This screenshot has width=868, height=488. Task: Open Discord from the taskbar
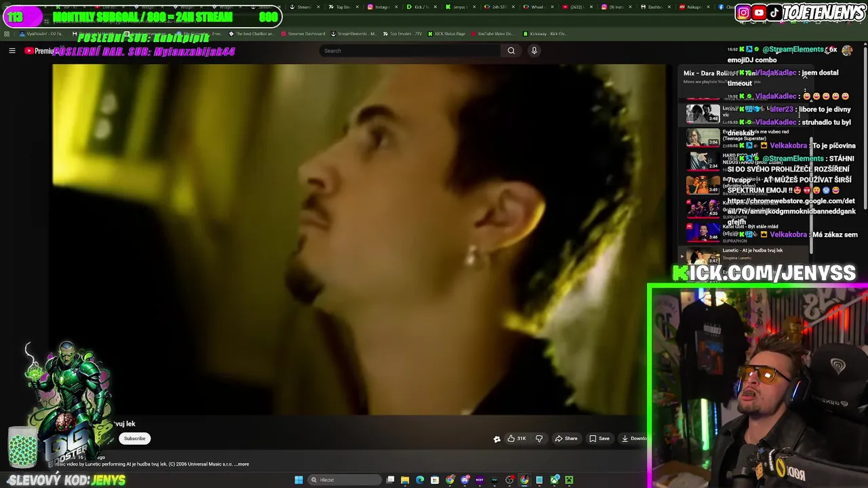tap(465, 480)
